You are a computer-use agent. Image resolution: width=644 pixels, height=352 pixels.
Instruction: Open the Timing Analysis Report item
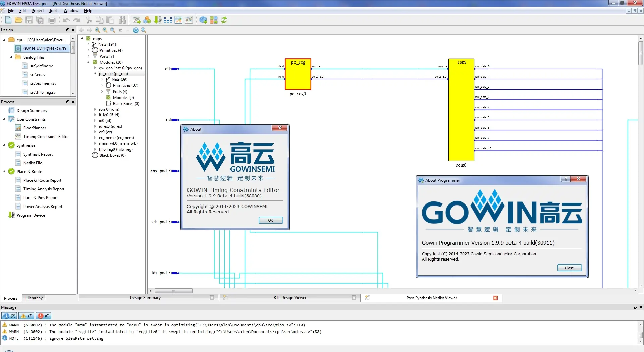click(x=44, y=189)
